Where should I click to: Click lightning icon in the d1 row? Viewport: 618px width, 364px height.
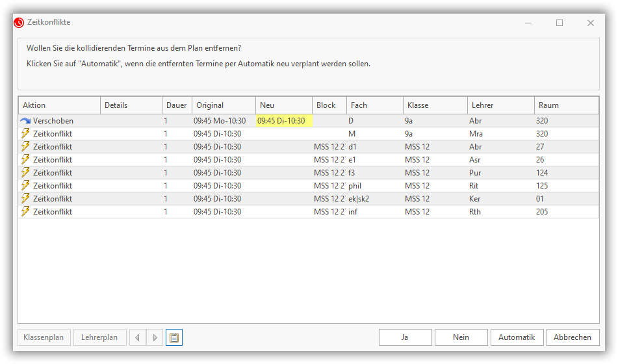(25, 147)
